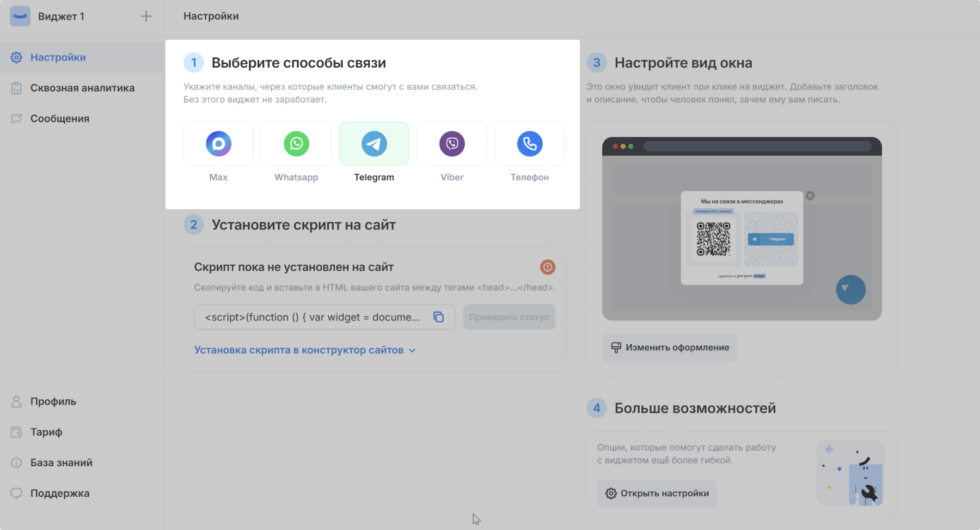
Task: Click Открыть настройки under Больше возможностей
Action: coord(656,493)
